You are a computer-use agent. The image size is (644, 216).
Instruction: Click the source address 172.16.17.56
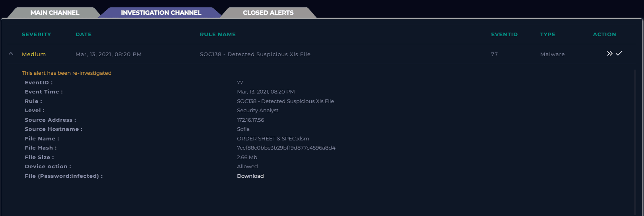pyautogui.click(x=250, y=120)
